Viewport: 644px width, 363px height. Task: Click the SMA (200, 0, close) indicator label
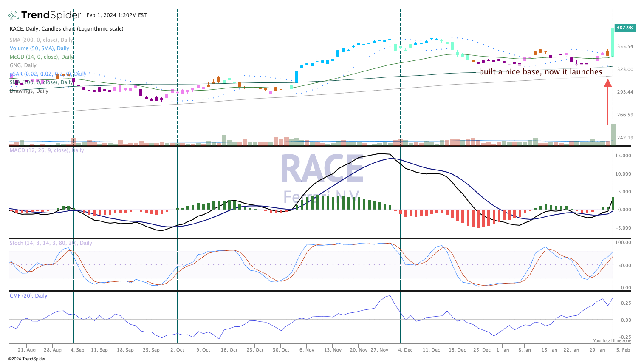tap(41, 40)
